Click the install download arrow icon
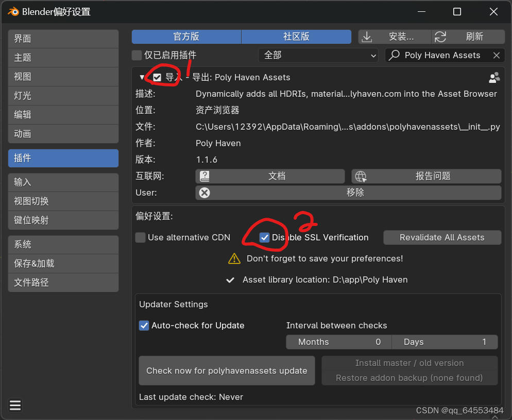The image size is (512, 420). (x=367, y=37)
